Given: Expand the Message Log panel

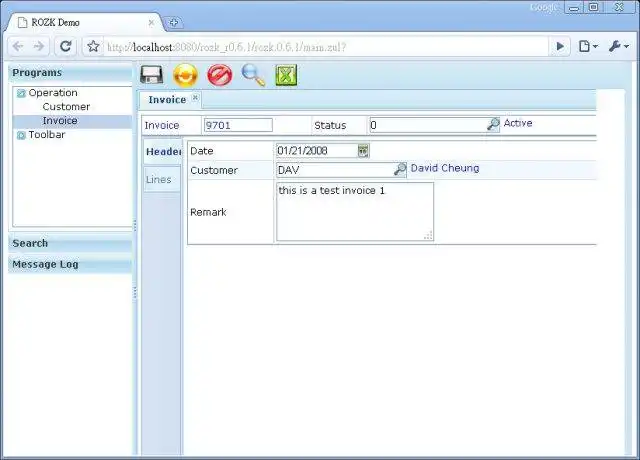Looking at the screenshot, I should coord(70,264).
